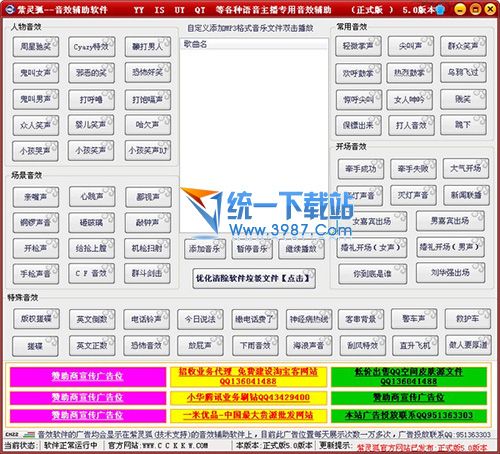Trigger the Crazy特效 sound button
The height and width of the screenshot is (454, 500).
coord(91,47)
